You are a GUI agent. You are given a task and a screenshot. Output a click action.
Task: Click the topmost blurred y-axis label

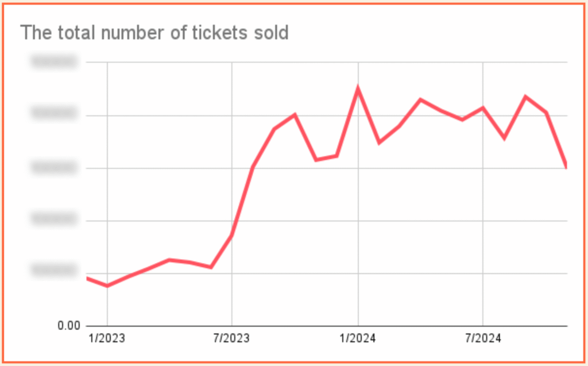(53, 62)
